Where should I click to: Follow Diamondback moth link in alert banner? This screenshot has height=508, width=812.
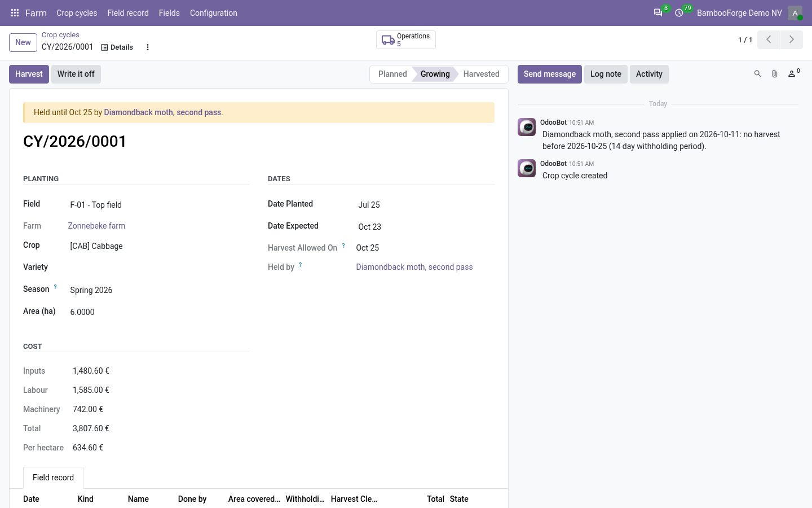(162, 112)
